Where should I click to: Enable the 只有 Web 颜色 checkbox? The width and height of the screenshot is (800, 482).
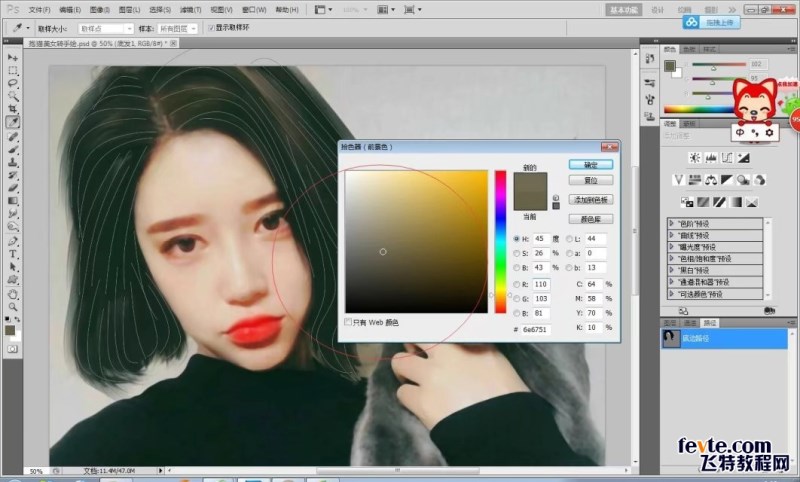coord(348,322)
